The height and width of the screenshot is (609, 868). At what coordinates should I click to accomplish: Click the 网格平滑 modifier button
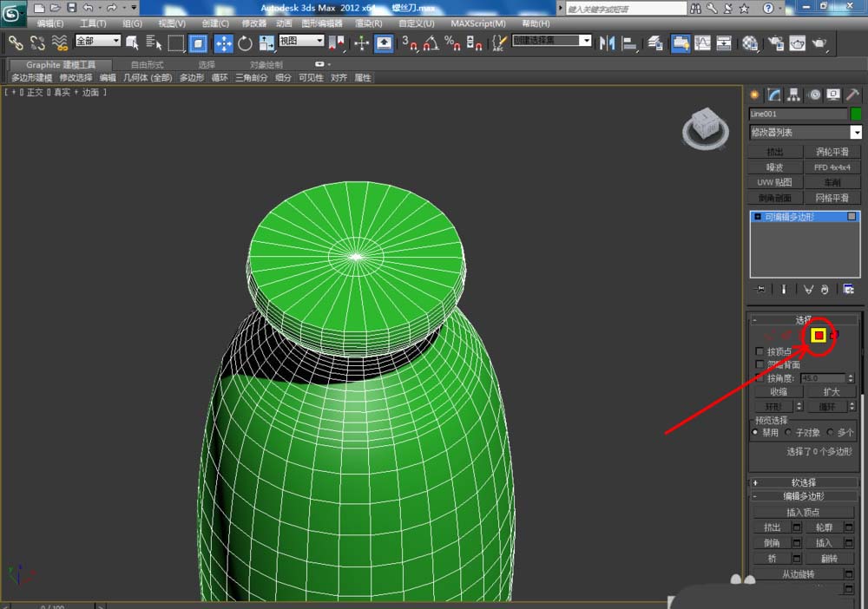832,198
